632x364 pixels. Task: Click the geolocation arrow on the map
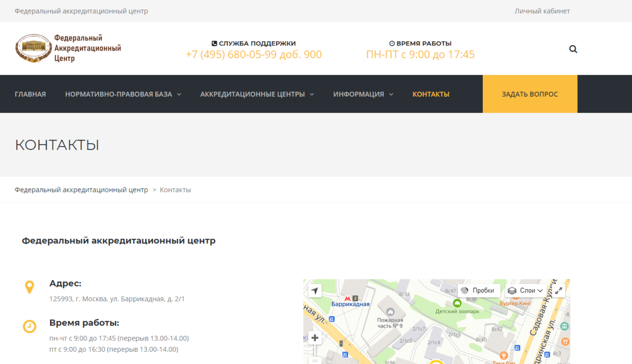click(315, 291)
